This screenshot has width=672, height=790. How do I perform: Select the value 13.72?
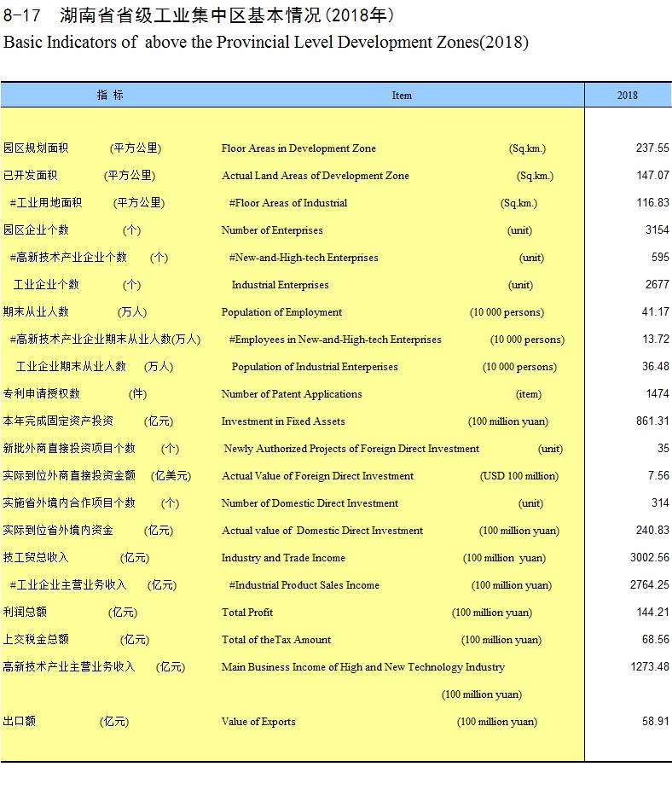[x=656, y=339]
